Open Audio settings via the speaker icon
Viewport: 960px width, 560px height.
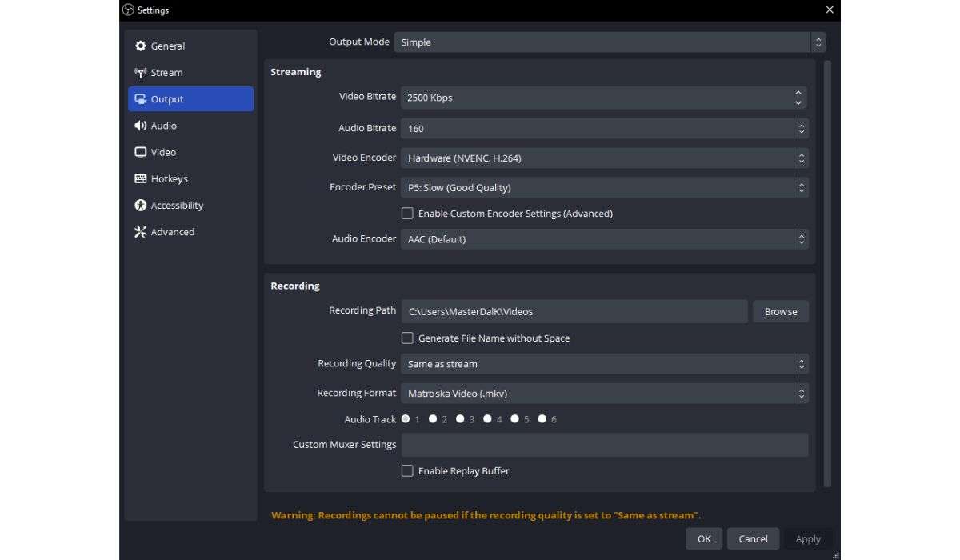pos(141,125)
